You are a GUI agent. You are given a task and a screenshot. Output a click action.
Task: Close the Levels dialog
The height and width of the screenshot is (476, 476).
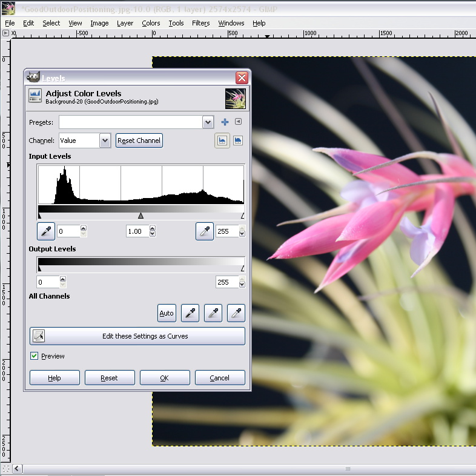click(x=242, y=78)
